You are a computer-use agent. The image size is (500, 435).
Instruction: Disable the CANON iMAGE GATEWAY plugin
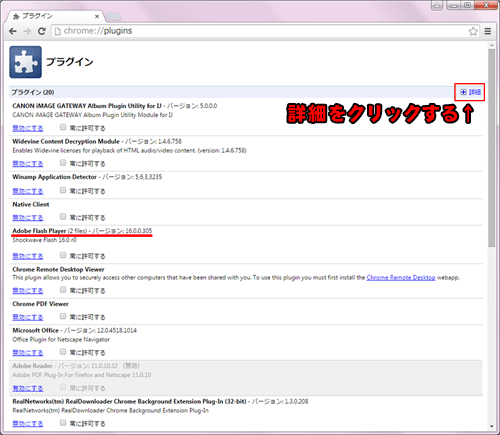click(x=28, y=128)
